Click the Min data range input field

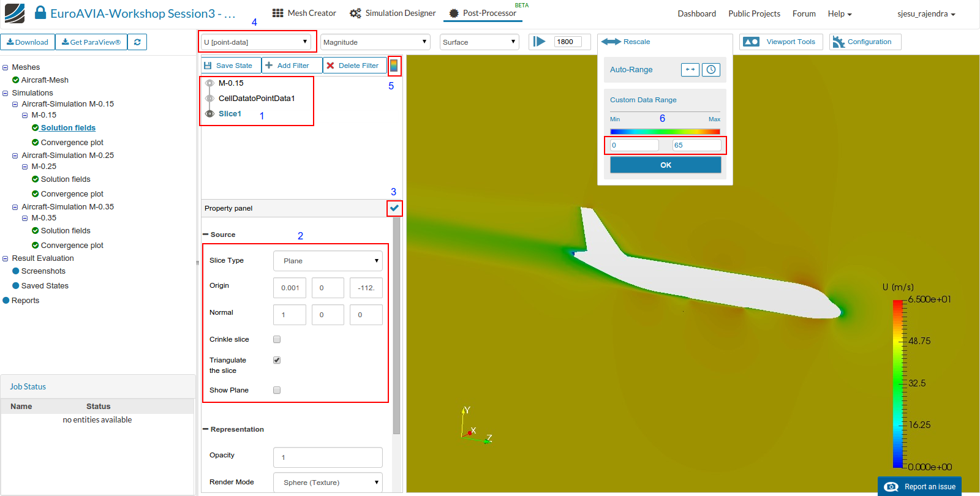click(635, 145)
